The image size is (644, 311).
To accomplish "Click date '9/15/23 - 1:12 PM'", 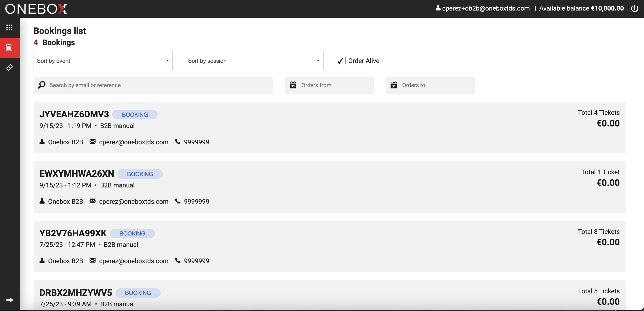I will [66, 185].
